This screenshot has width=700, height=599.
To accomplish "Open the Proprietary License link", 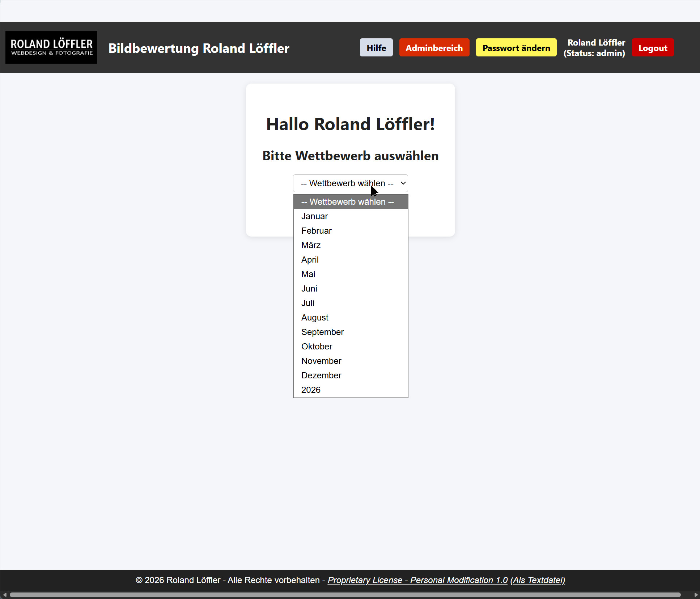I will [x=417, y=580].
